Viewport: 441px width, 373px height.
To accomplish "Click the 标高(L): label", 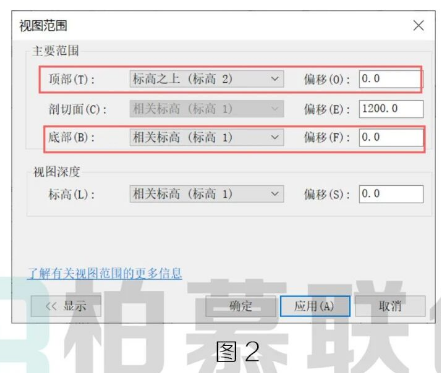I will point(72,194).
